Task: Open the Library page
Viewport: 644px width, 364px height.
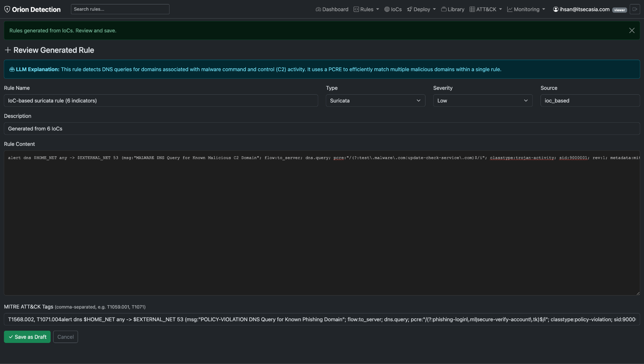Action: tap(452, 9)
